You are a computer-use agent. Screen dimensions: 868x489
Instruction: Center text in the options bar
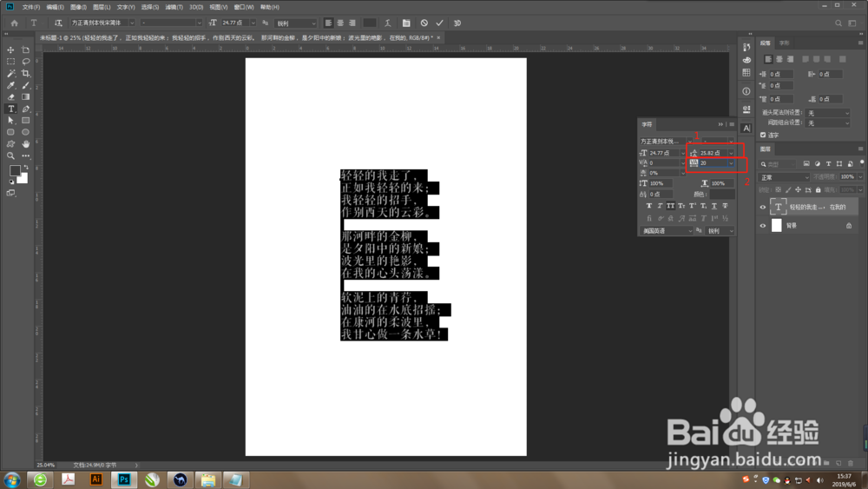click(x=340, y=23)
